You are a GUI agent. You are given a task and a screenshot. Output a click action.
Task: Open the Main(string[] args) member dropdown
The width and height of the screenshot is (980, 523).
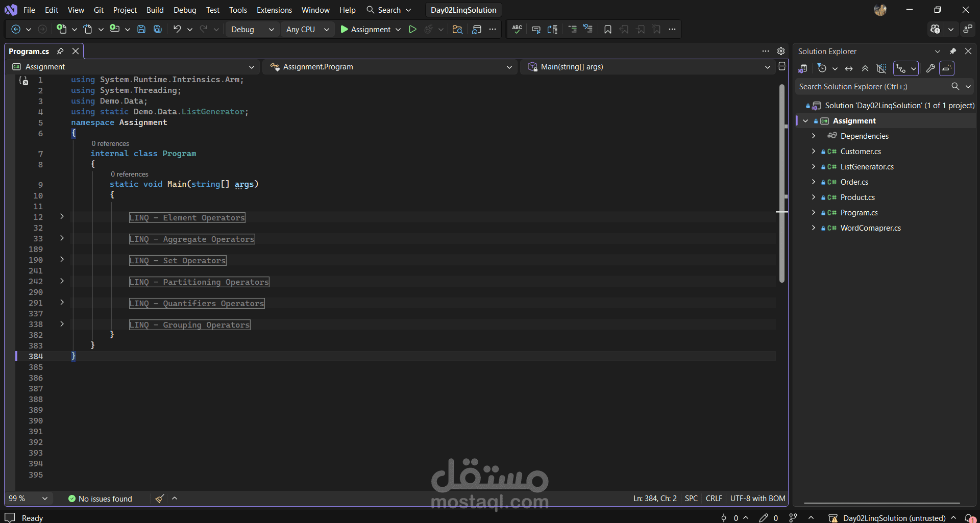click(x=648, y=67)
